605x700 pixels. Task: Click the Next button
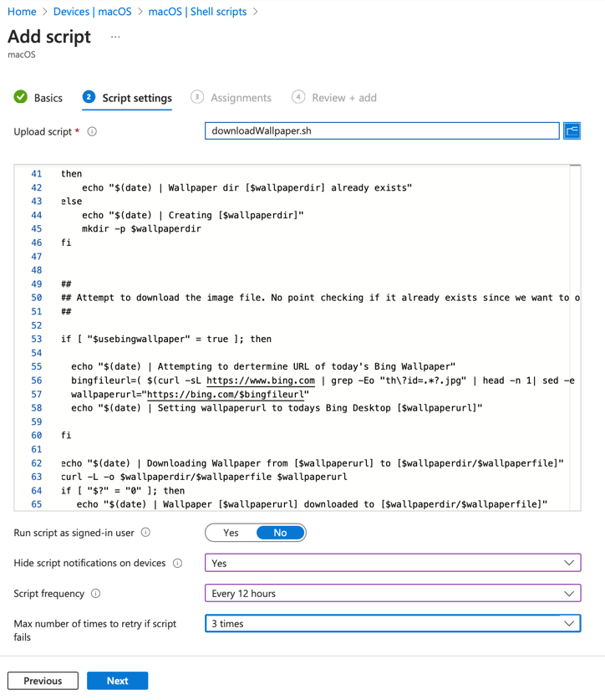pyautogui.click(x=117, y=681)
